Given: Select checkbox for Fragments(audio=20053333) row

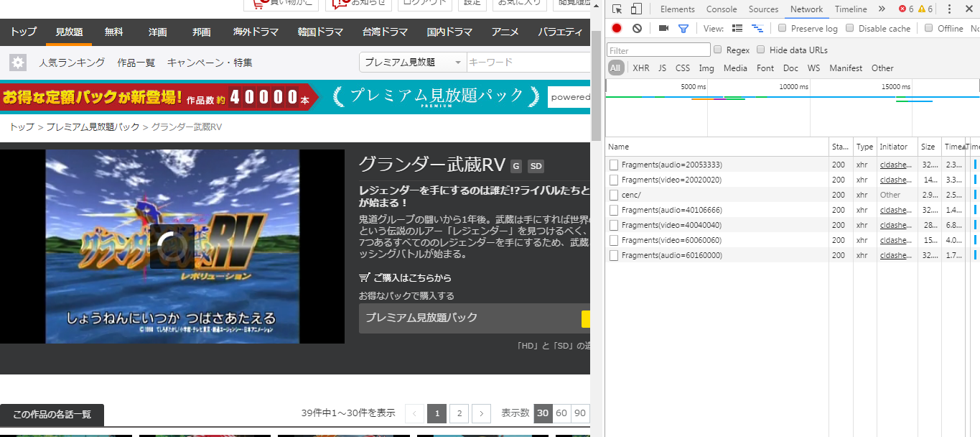Looking at the screenshot, I should [614, 165].
